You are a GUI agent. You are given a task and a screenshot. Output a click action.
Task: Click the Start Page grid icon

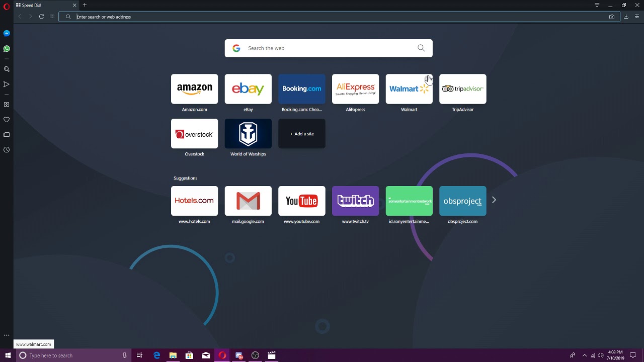click(x=52, y=17)
